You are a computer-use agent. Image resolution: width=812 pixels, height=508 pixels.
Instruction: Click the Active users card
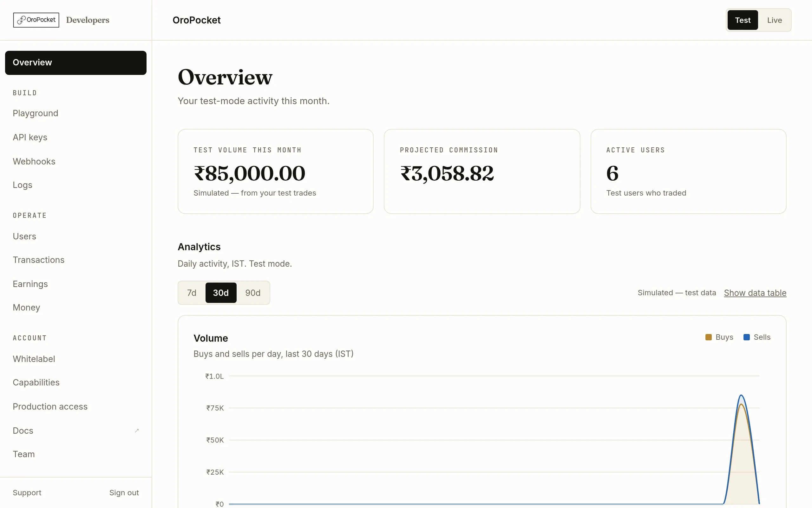point(689,171)
